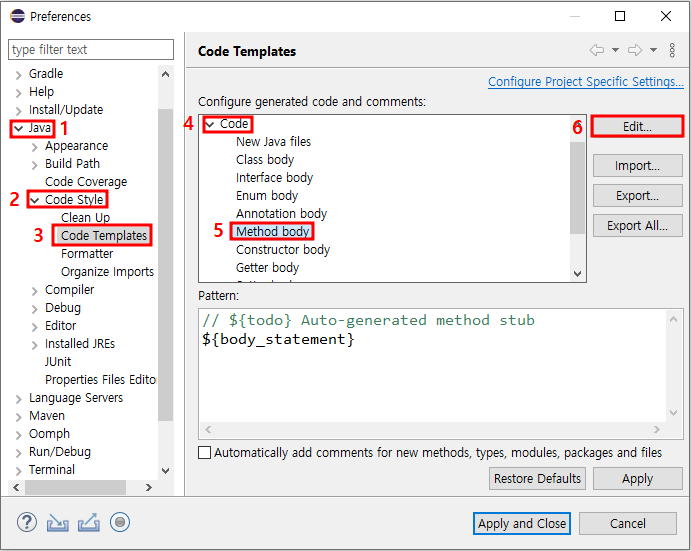Expand the Language Servers node
This screenshot has height=551, width=691.
[x=19, y=399]
